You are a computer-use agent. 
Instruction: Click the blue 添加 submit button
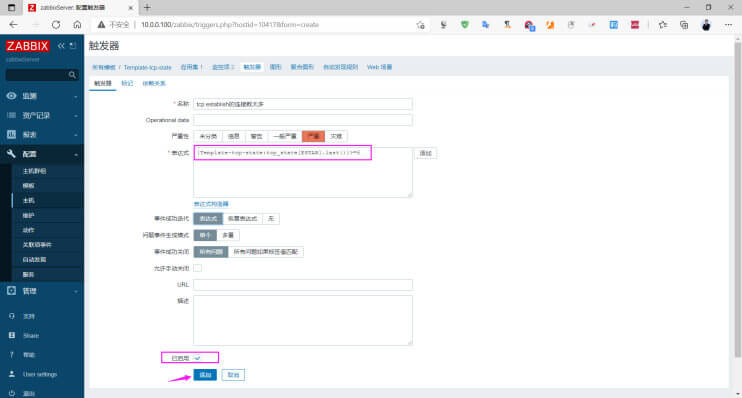[205, 375]
